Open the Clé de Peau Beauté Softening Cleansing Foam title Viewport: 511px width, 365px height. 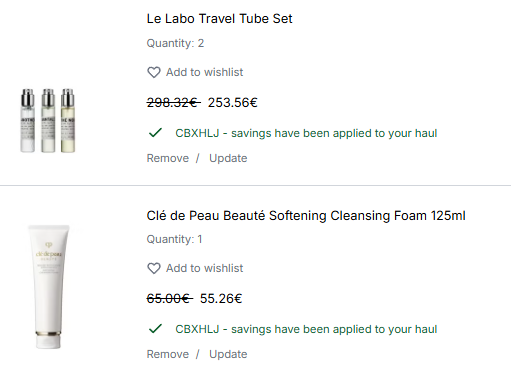pos(306,216)
